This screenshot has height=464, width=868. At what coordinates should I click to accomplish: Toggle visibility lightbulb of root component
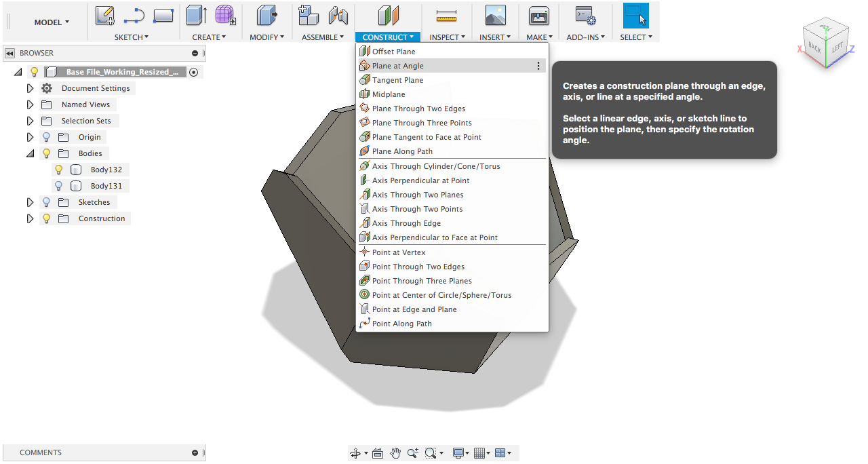pos(35,72)
